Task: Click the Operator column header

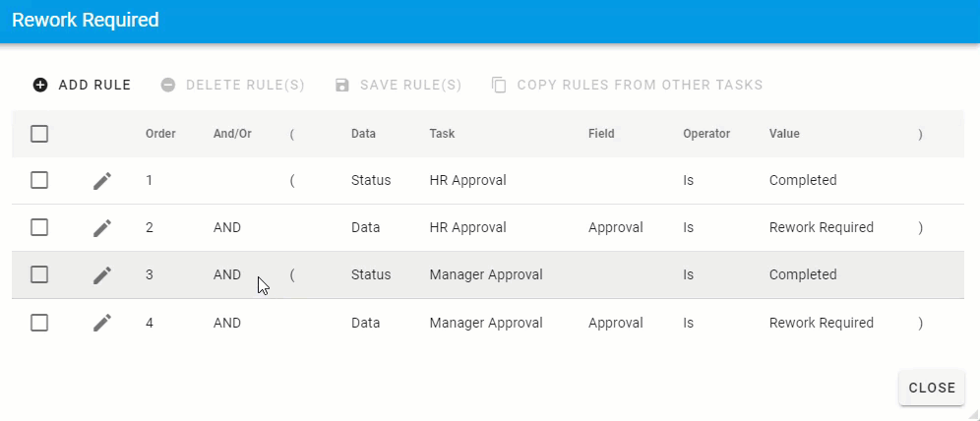Action: click(705, 134)
